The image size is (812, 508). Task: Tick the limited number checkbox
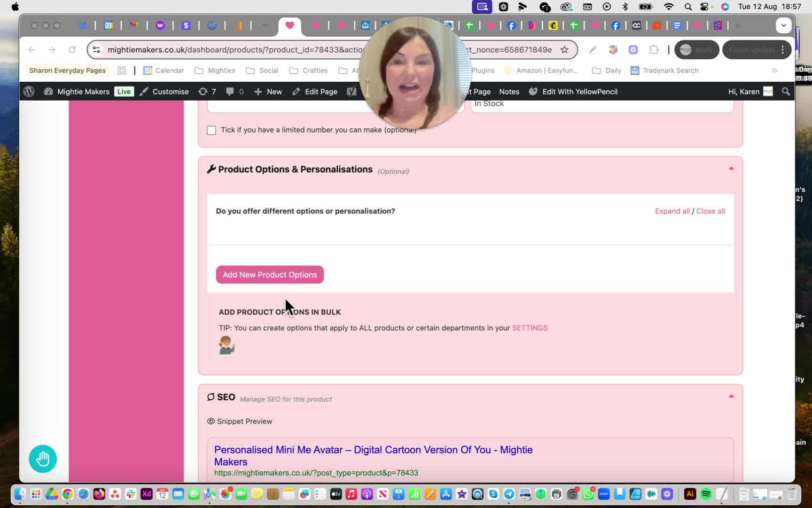click(211, 130)
